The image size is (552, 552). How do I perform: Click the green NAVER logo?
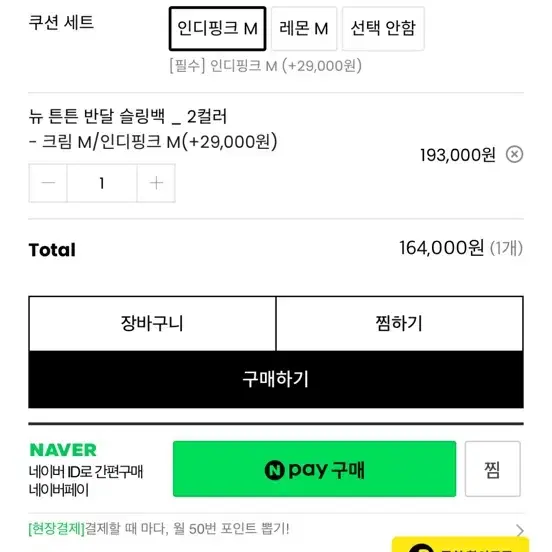coord(63,450)
